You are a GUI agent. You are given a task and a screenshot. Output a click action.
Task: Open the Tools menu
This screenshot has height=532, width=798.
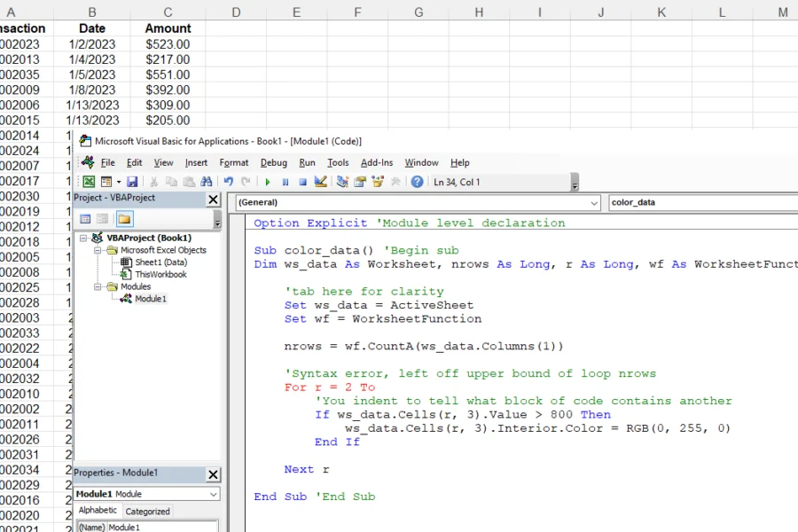click(x=338, y=162)
